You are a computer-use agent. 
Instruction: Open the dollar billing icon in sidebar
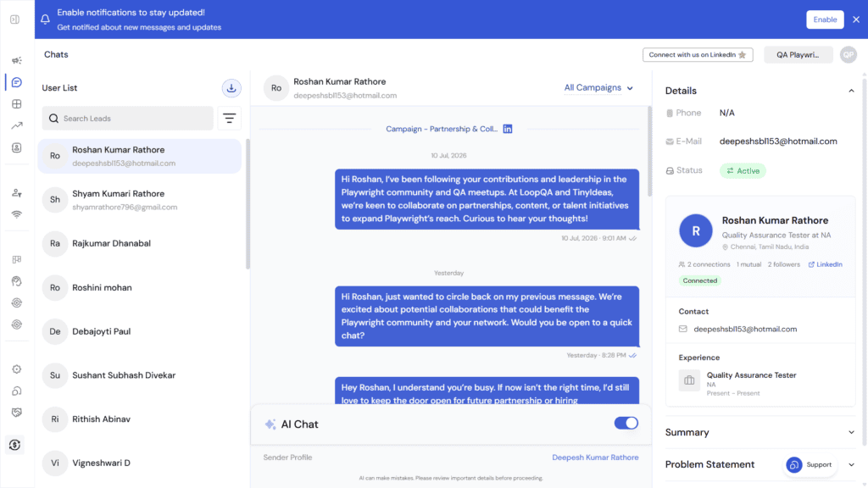pyautogui.click(x=15, y=445)
